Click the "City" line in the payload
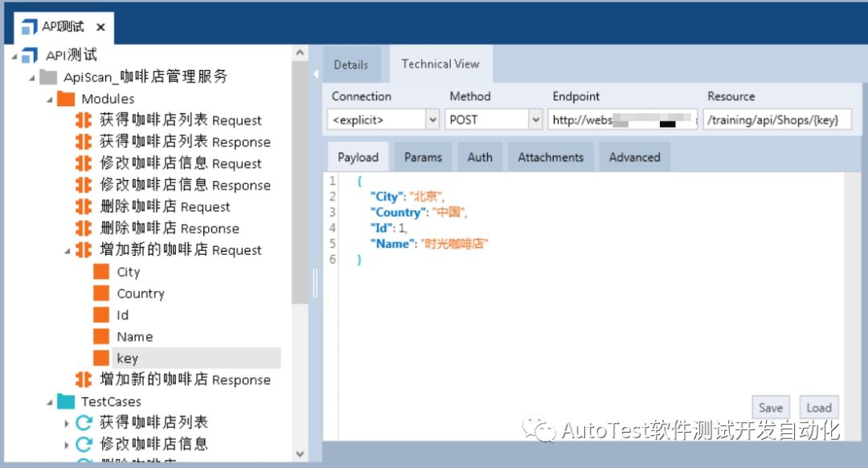Viewport: 868px width, 468px height. click(407, 197)
